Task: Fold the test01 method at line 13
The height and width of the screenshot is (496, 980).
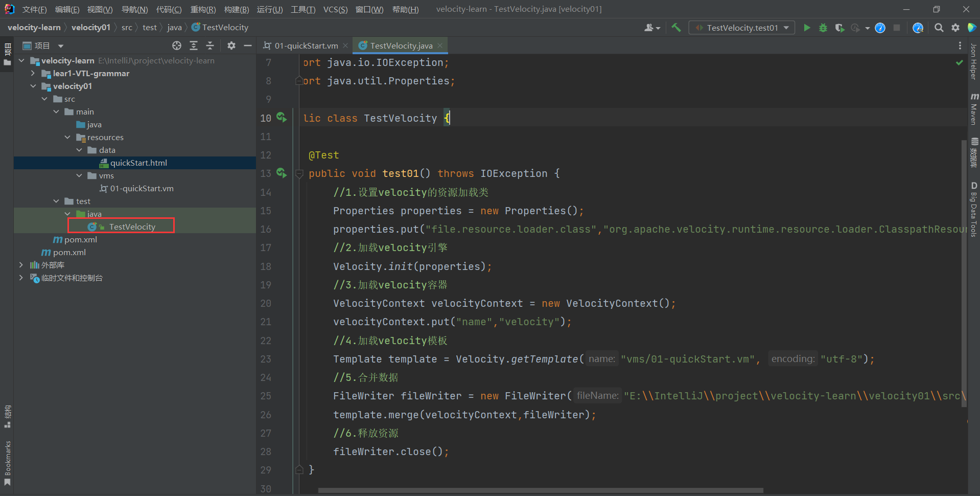Action: pyautogui.click(x=300, y=173)
